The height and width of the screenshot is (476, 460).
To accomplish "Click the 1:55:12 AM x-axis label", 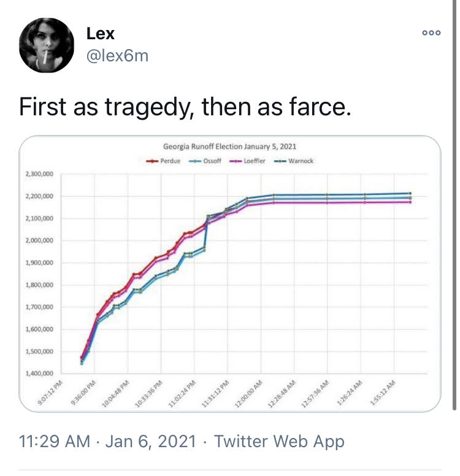I will 383,393.
